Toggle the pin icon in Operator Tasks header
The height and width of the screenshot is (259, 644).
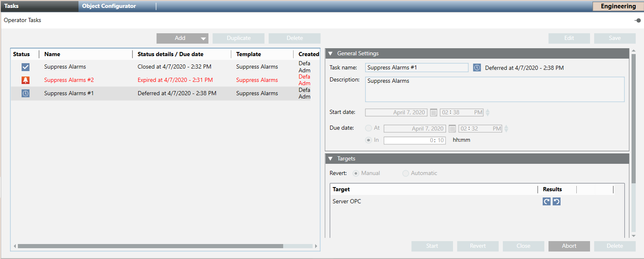pyautogui.click(x=637, y=20)
